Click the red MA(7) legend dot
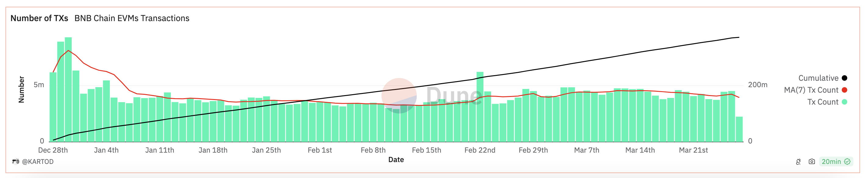The height and width of the screenshot is (178, 868). (844, 90)
